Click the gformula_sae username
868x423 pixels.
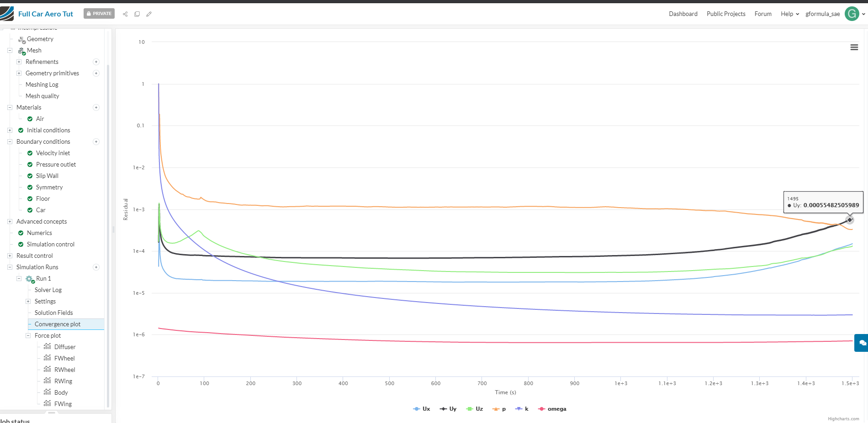click(822, 14)
